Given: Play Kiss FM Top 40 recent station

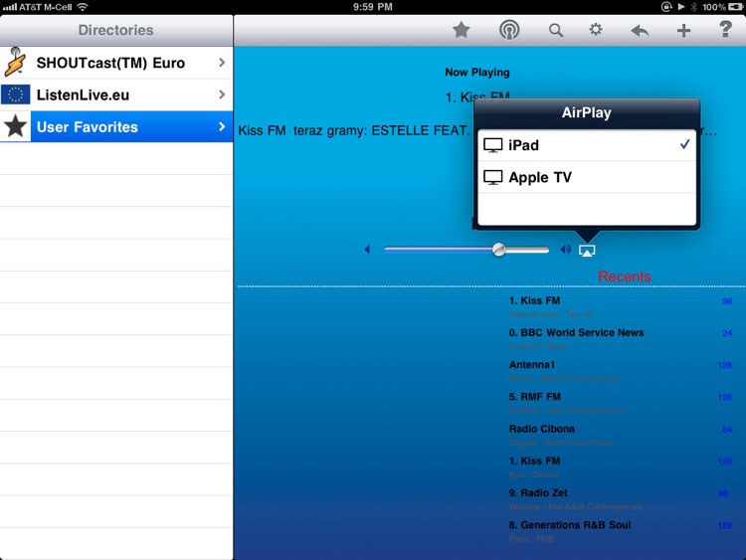Looking at the screenshot, I should click(x=621, y=307).
